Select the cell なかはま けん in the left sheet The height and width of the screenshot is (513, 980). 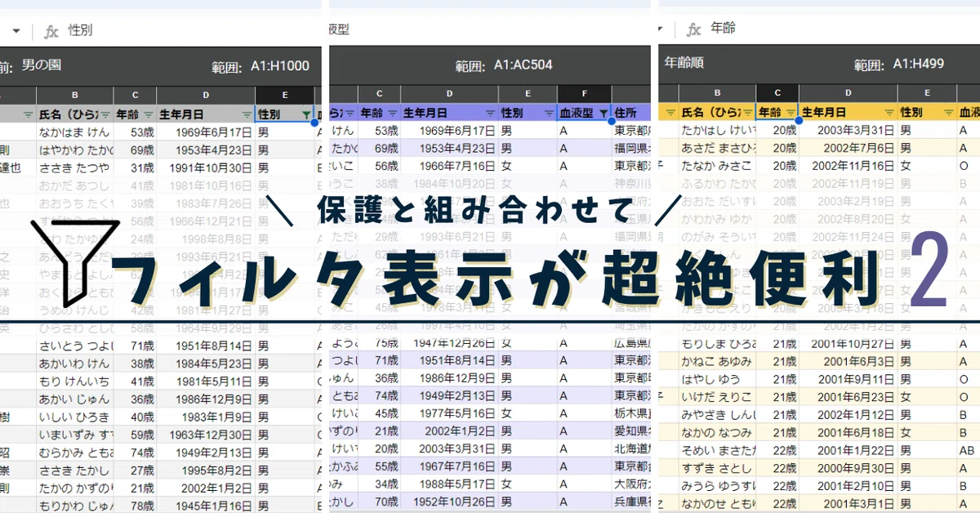pyautogui.click(x=75, y=132)
